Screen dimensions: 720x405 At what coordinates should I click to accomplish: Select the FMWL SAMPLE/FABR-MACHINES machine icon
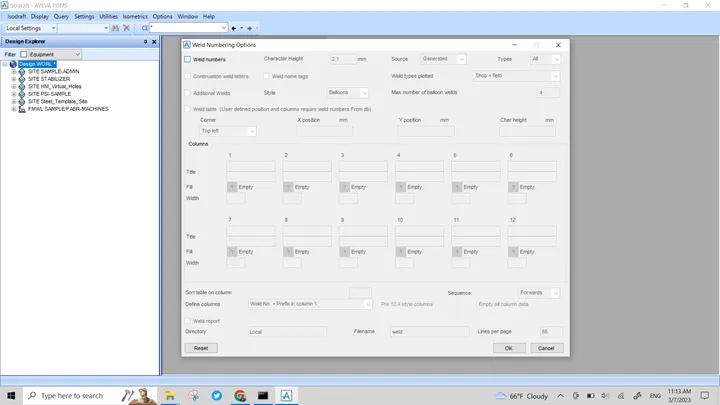22,109
